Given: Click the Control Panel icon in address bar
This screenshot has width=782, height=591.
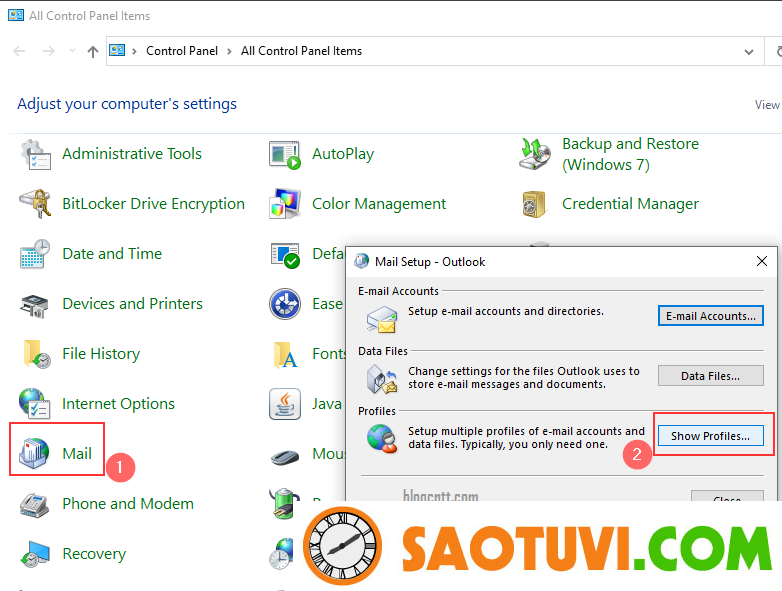Looking at the screenshot, I should point(117,50).
